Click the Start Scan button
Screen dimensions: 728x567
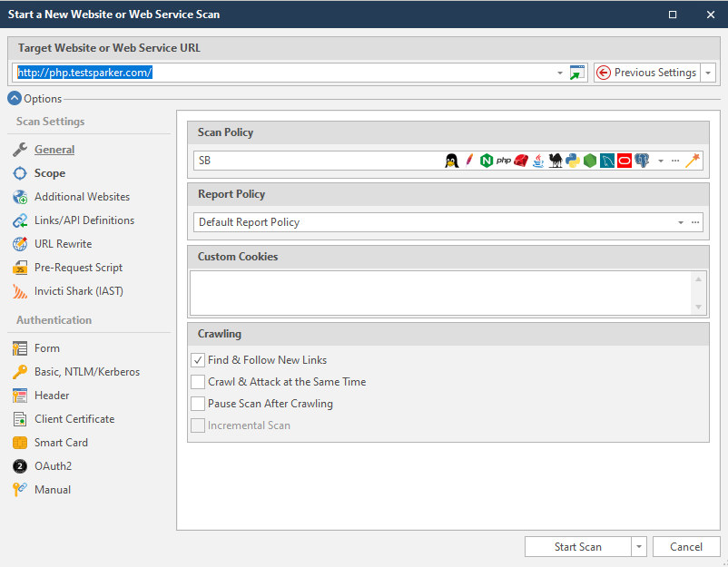[x=578, y=546]
